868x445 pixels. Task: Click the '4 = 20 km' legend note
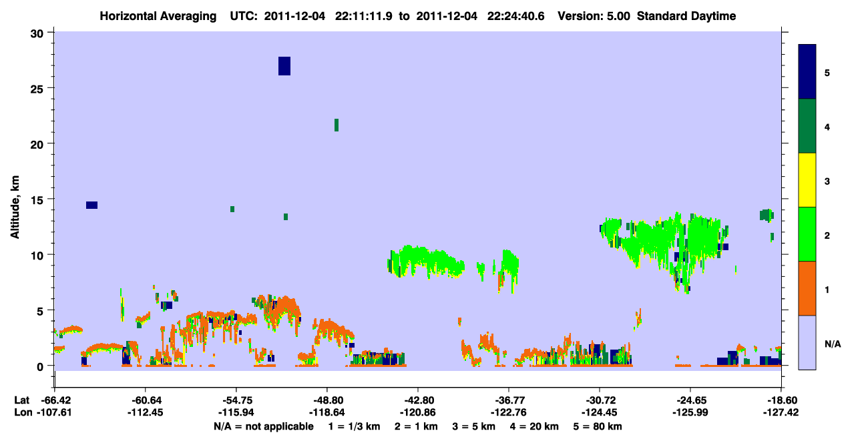[x=534, y=426]
